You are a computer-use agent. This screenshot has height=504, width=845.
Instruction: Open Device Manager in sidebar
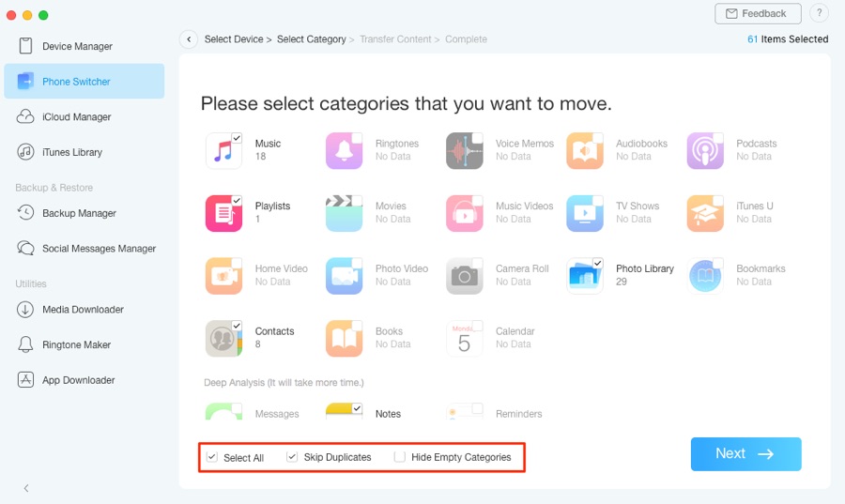click(84, 46)
